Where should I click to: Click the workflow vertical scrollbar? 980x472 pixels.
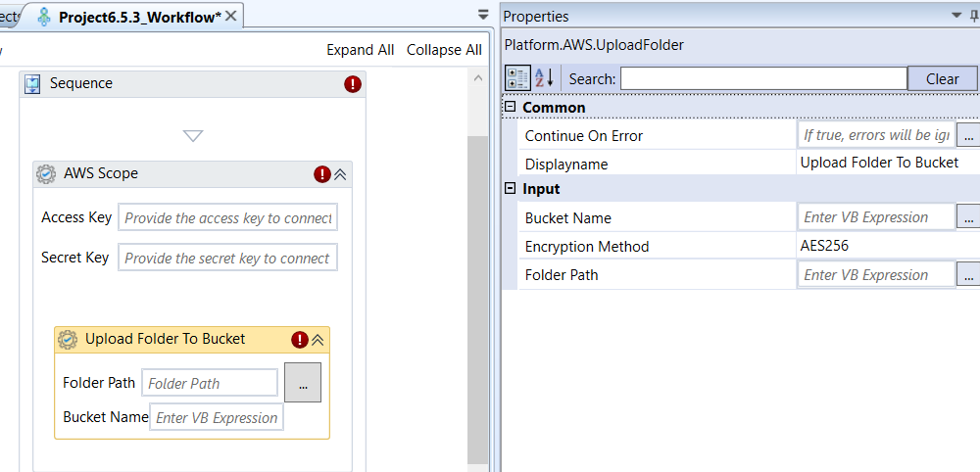pos(479,300)
